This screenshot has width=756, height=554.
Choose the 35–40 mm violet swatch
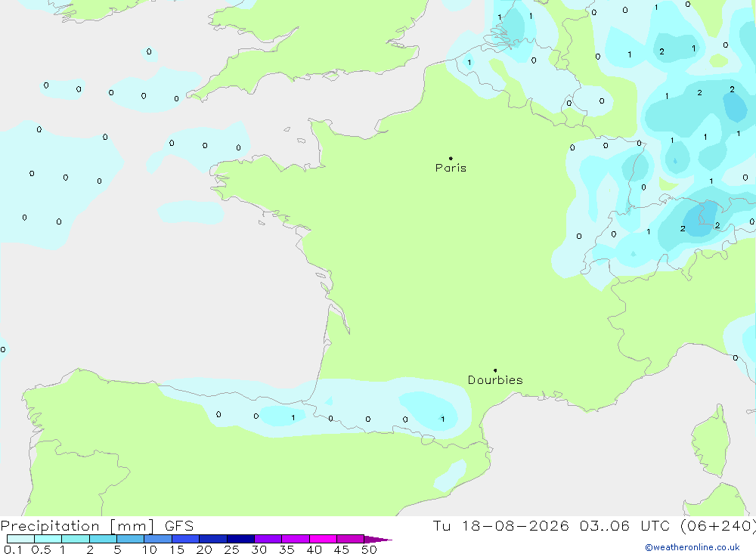[x=296, y=539]
